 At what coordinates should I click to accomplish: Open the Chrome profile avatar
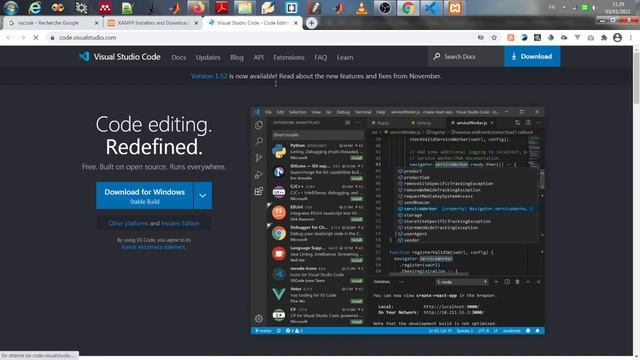click(618, 38)
